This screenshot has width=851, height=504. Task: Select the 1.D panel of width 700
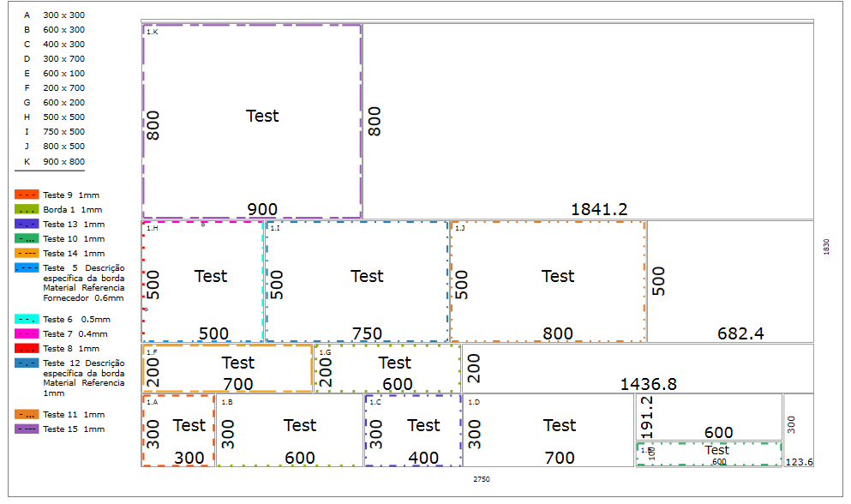(x=548, y=430)
